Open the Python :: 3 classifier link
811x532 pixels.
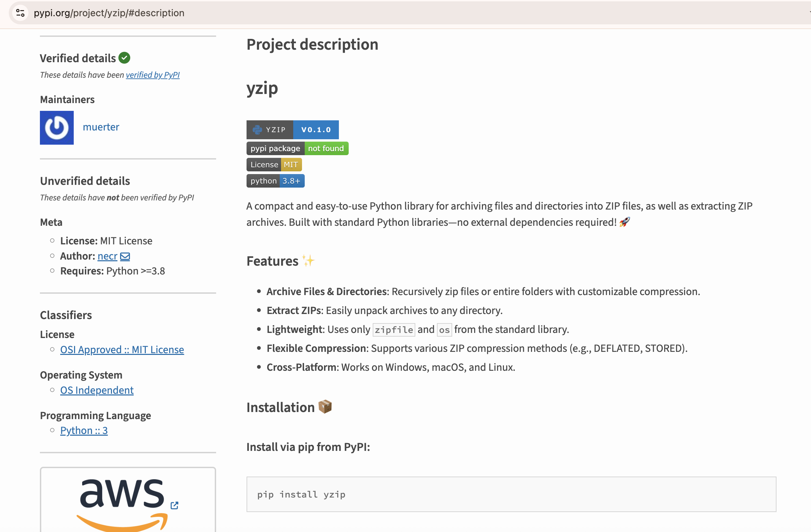click(x=84, y=431)
